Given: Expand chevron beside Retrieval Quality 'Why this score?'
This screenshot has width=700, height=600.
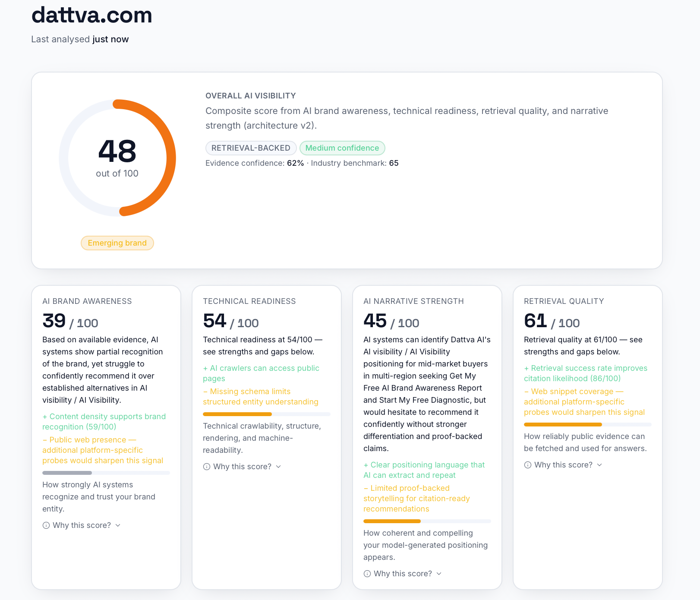Looking at the screenshot, I should tap(599, 465).
